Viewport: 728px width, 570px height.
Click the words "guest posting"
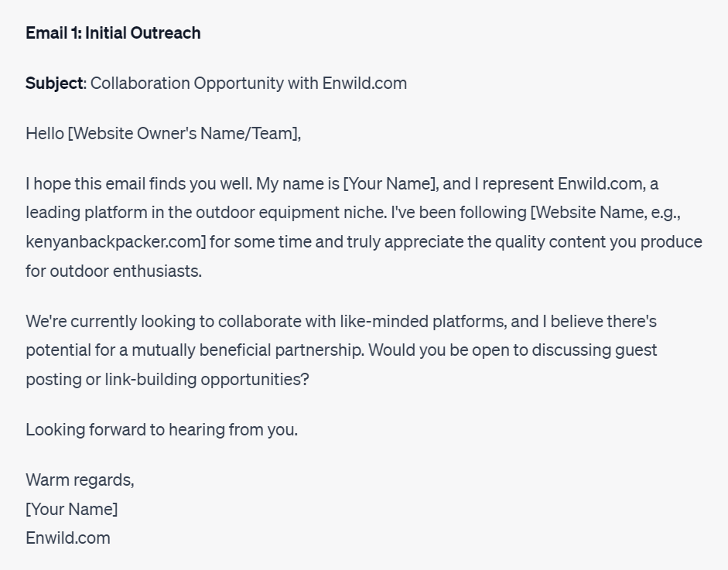637,350
